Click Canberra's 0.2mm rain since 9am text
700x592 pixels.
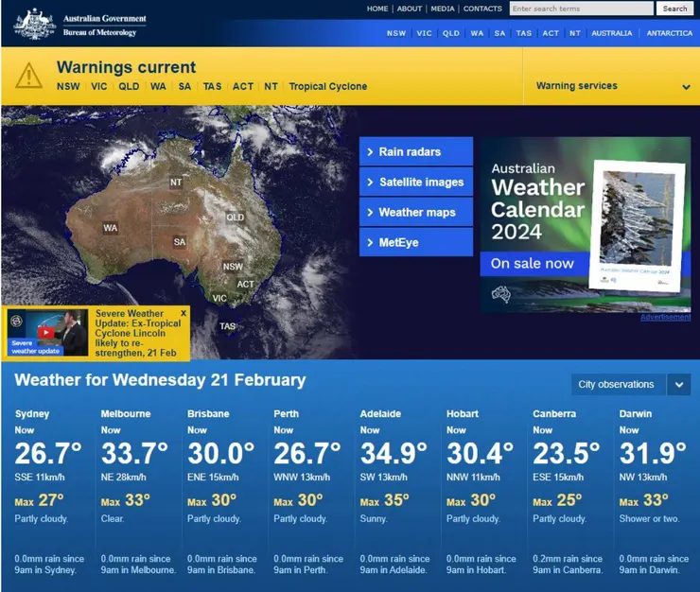pos(568,565)
